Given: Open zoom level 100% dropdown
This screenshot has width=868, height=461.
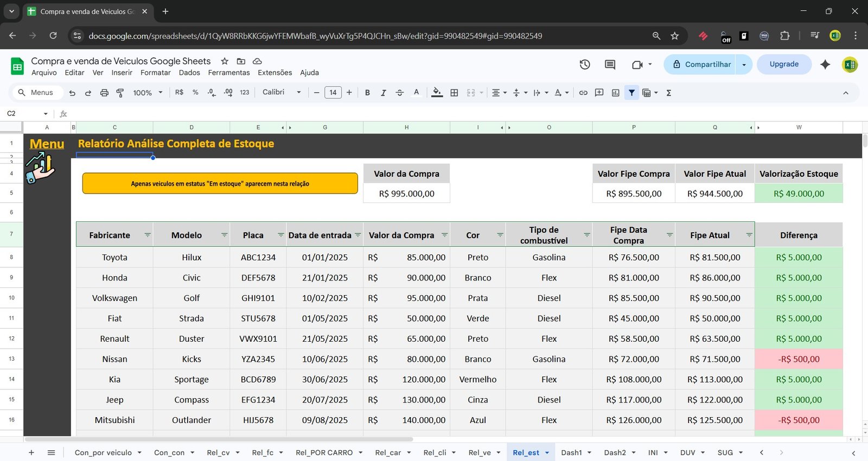Looking at the screenshot, I should [148, 93].
